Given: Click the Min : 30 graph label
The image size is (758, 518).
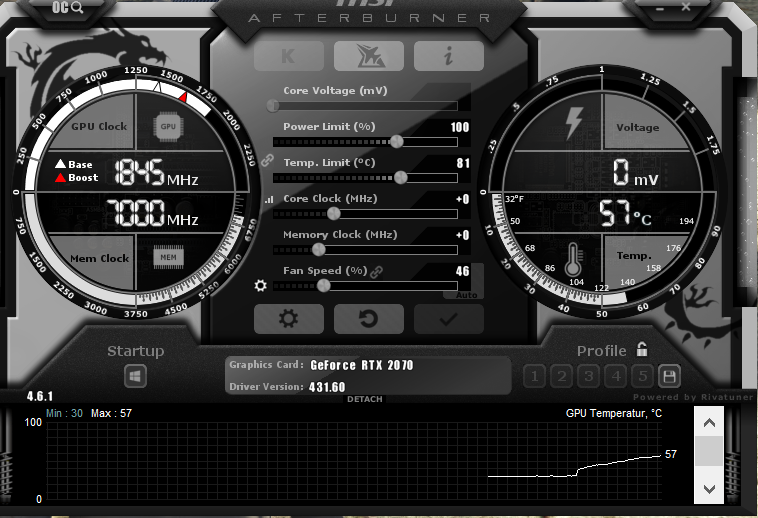Looking at the screenshot, I should pos(64,414).
